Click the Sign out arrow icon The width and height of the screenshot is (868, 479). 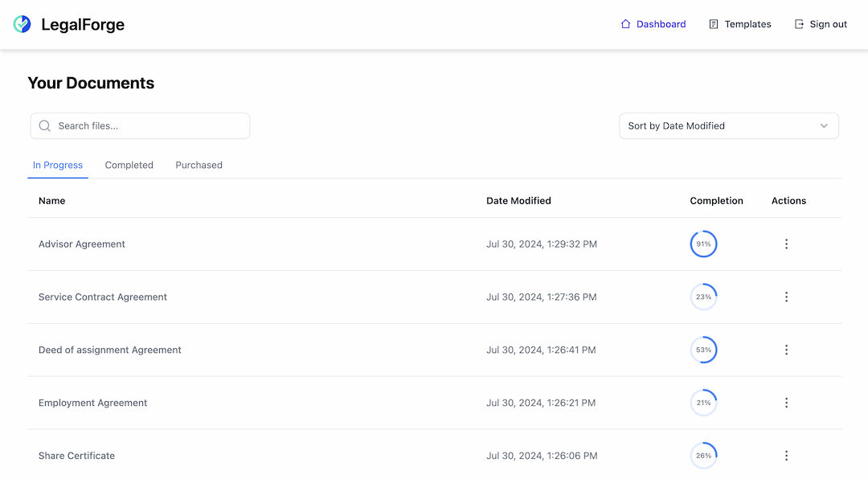pos(799,24)
